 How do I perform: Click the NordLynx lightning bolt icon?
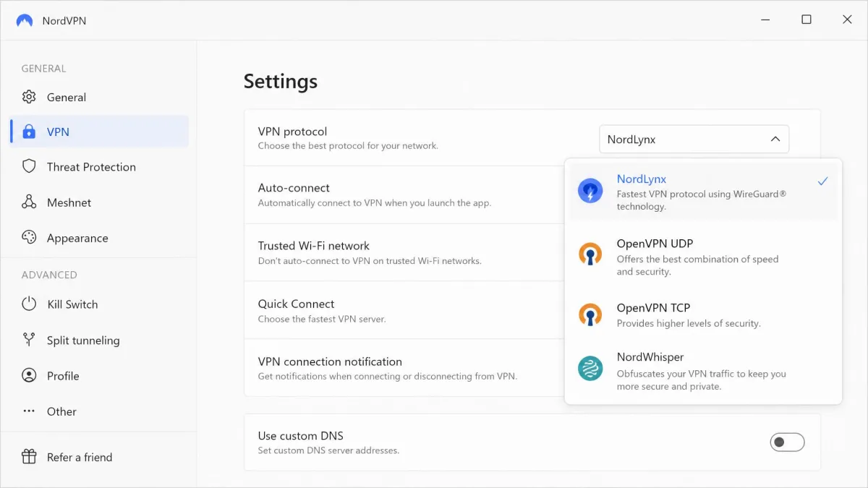pos(590,191)
